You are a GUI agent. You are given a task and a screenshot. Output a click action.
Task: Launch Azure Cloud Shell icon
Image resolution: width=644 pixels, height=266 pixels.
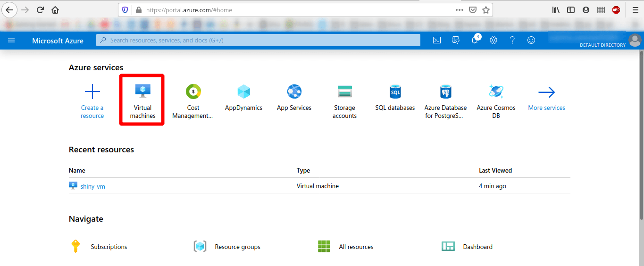coord(437,41)
